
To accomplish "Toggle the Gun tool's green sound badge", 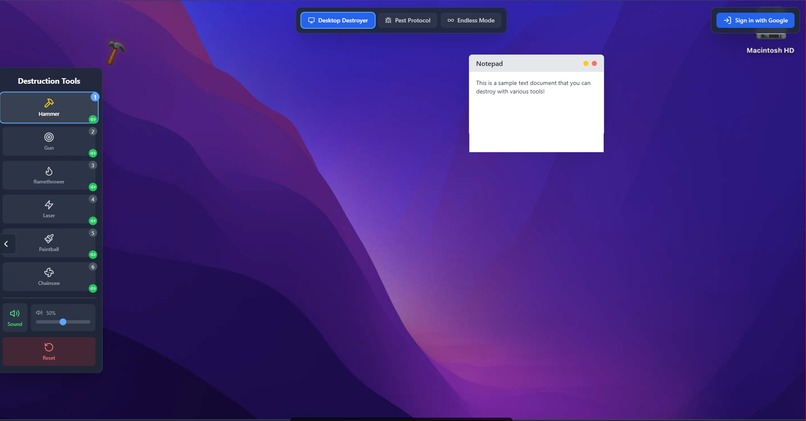I will tap(93, 153).
